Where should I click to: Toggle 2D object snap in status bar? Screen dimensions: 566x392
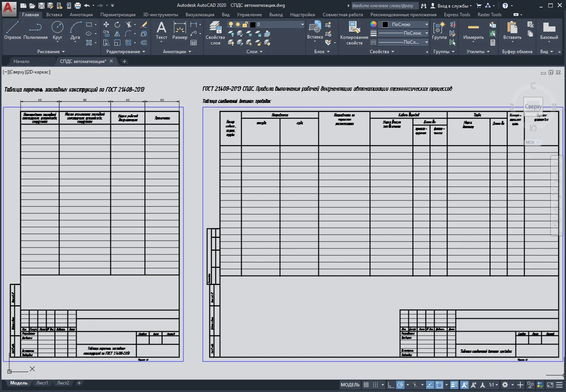pos(439,385)
